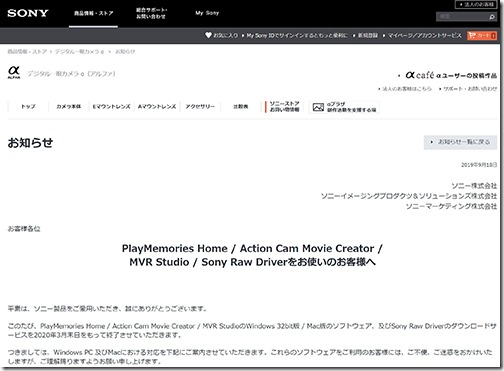The width and height of the screenshot is (504, 371).
Task: Click the paragraph beginning このたび、PlayMemories Home
Action: click(x=252, y=330)
